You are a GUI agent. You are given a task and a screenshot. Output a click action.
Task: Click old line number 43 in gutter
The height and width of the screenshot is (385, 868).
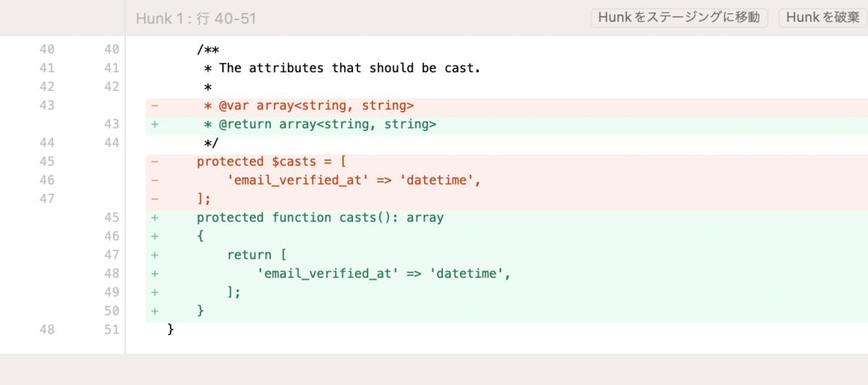coord(47,106)
